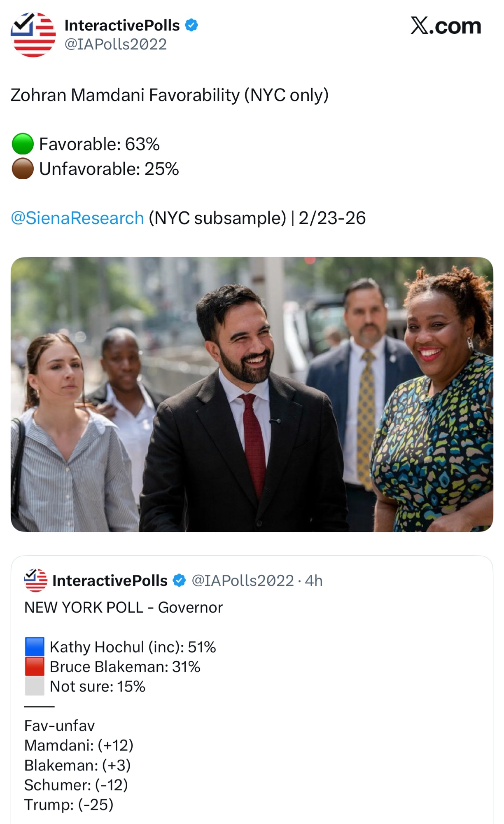Click the @IAPolls2022 handle under the top name
Image resolution: width=504 pixels, height=824 pixels.
click(x=116, y=44)
